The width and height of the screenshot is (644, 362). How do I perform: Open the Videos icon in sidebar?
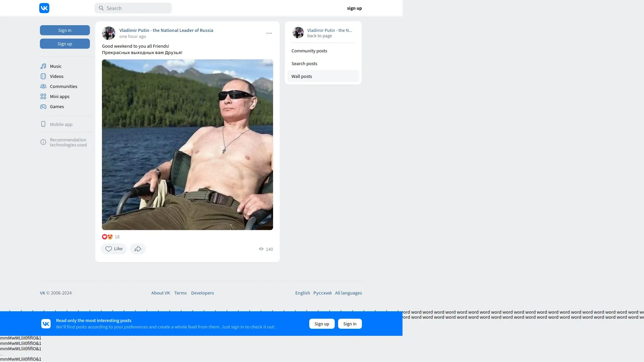pos(43,76)
